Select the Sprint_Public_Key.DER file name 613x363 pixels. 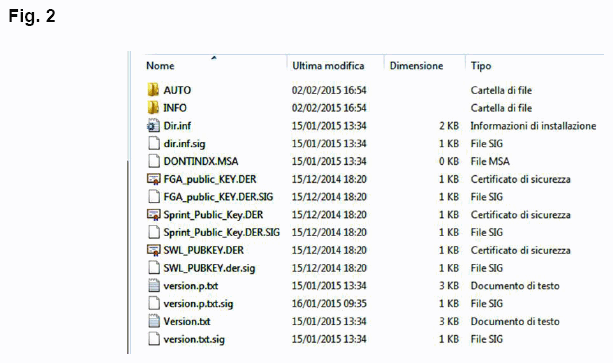click(213, 215)
